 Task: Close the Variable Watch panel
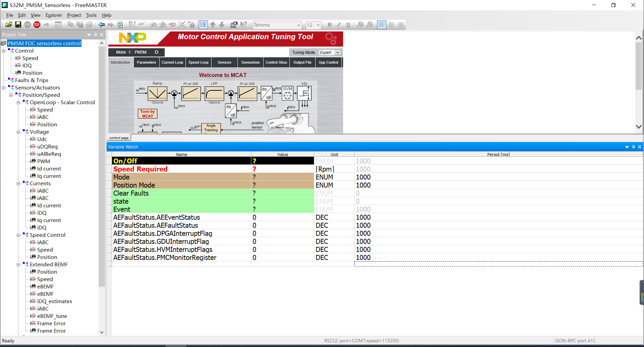(640, 147)
